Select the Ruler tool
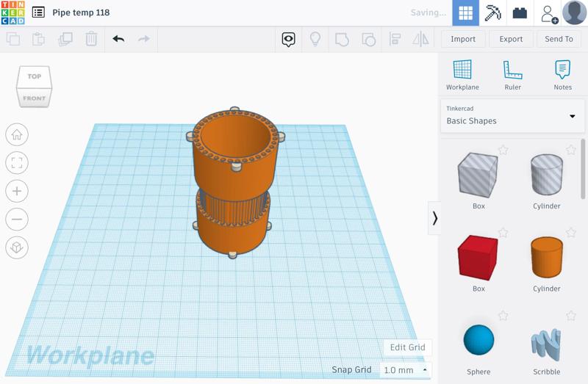The height and width of the screenshot is (384, 588). click(x=512, y=76)
